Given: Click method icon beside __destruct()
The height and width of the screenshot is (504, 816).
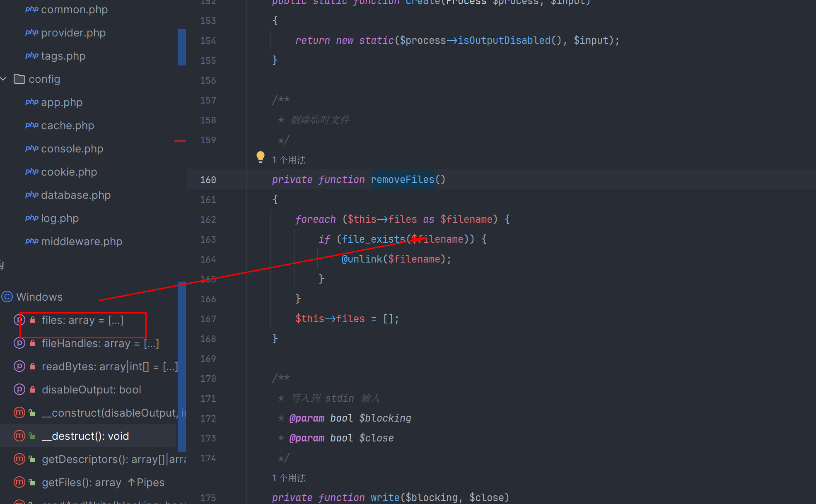Looking at the screenshot, I should coord(19,436).
